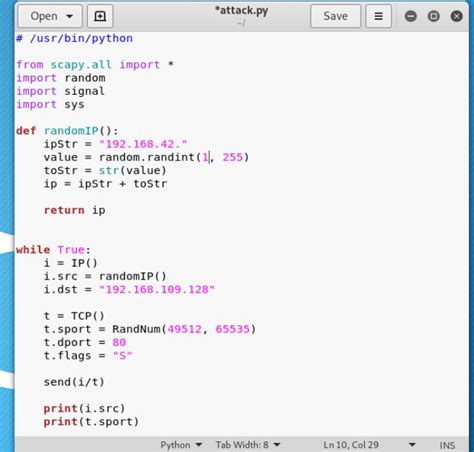
Task: Click the 'import random' line
Action: coord(61,78)
